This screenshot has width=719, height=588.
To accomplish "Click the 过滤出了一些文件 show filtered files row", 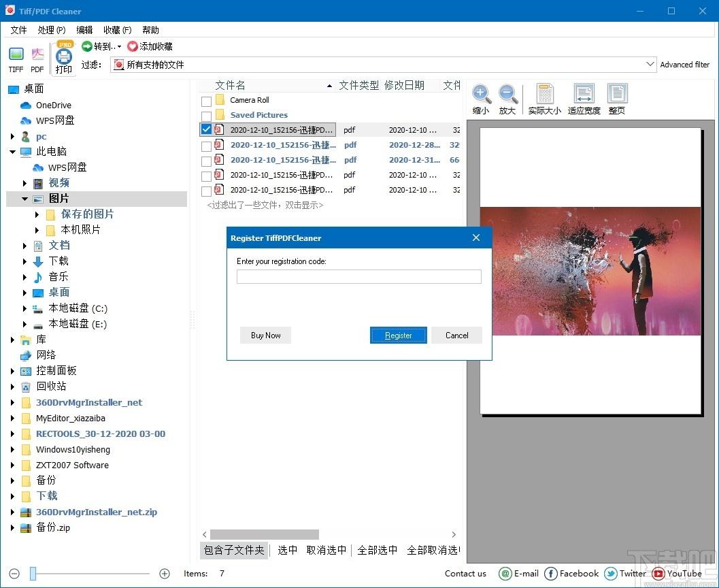I will click(265, 206).
